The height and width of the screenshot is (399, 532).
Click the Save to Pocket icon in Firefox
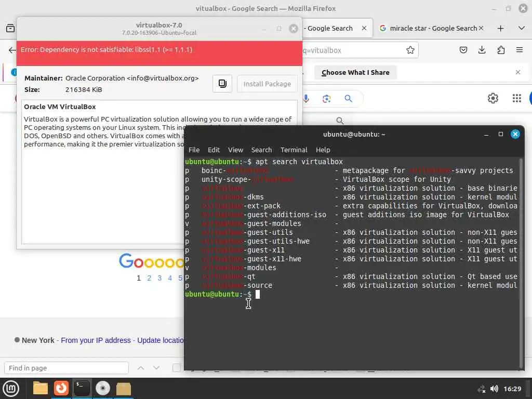463,50
